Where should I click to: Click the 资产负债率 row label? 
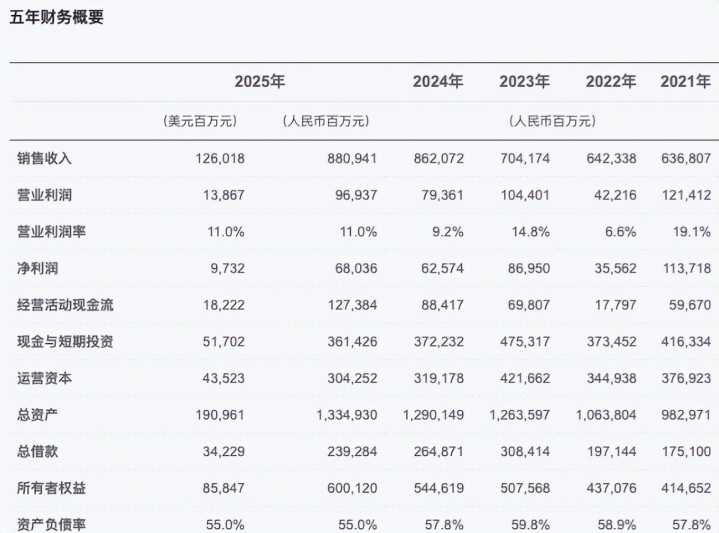click(51, 524)
